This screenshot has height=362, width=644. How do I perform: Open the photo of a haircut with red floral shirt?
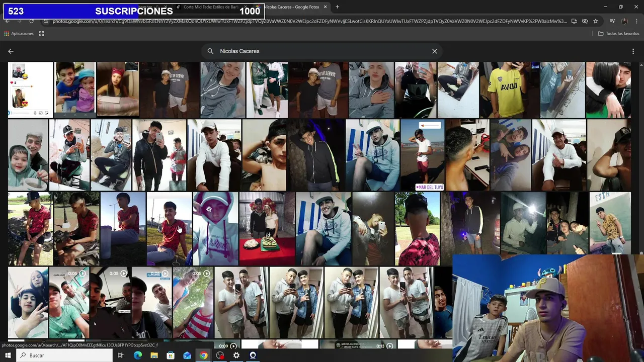(x=417, y=229)
